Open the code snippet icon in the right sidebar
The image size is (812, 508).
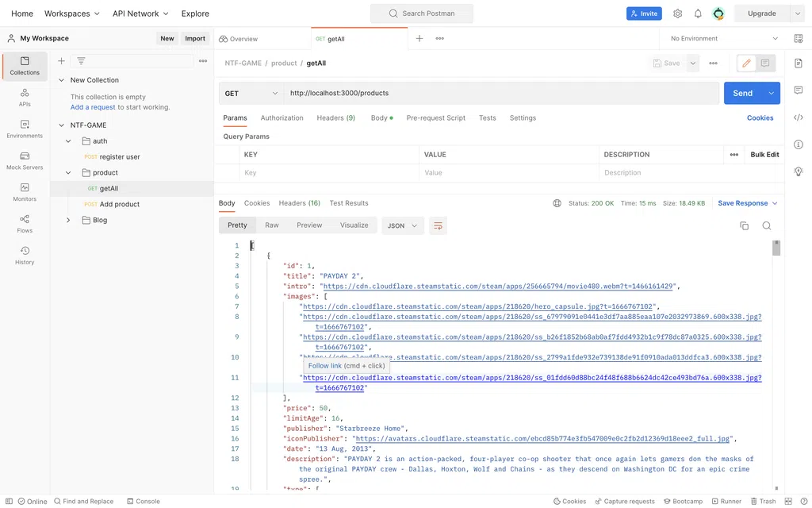(x=799, y=117)
